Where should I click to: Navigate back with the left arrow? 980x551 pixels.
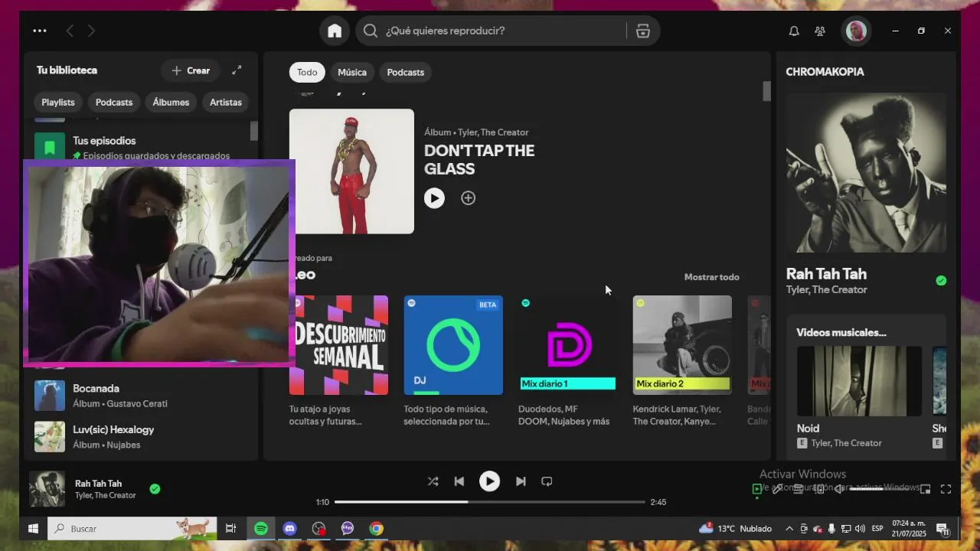tap(70, 31)
